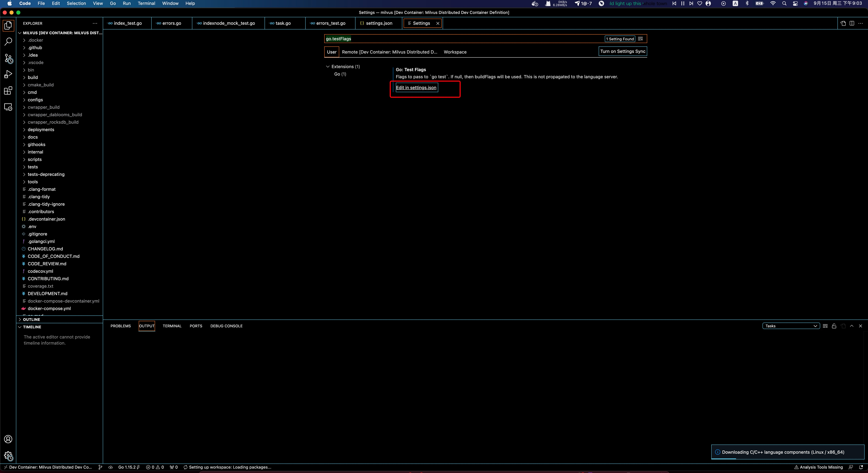
Task: Clear settings search filter icon
Action: [x=640, y=39]
